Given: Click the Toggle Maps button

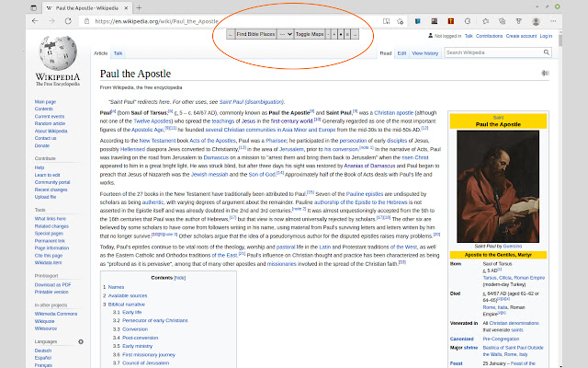Looking at the screenshot, I should pyautogui.click(x=310, y=34).
